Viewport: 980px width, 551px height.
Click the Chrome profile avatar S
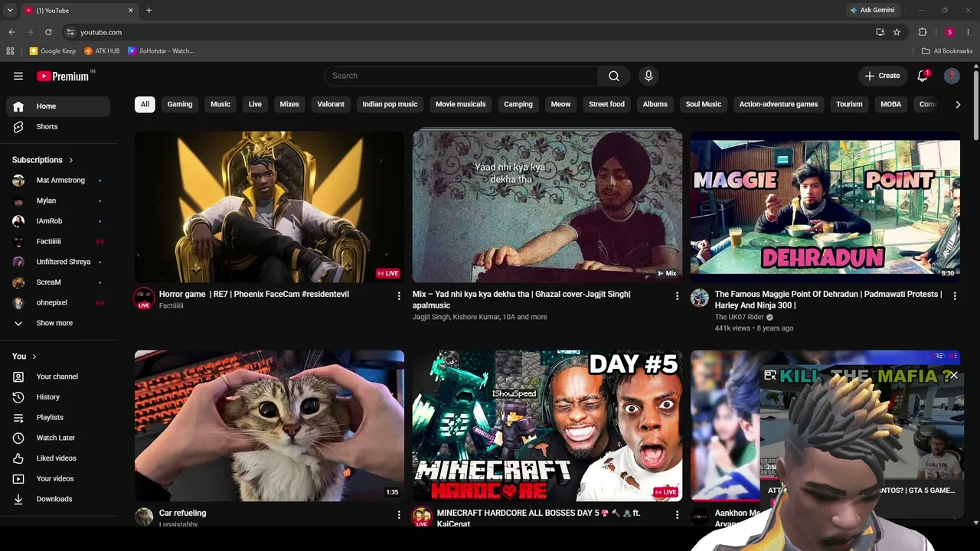click(x=949, y=32)
